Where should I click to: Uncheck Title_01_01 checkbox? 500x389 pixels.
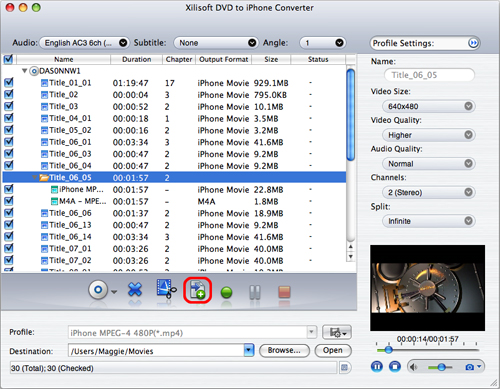pyautogui.click(x=9, y=82)
